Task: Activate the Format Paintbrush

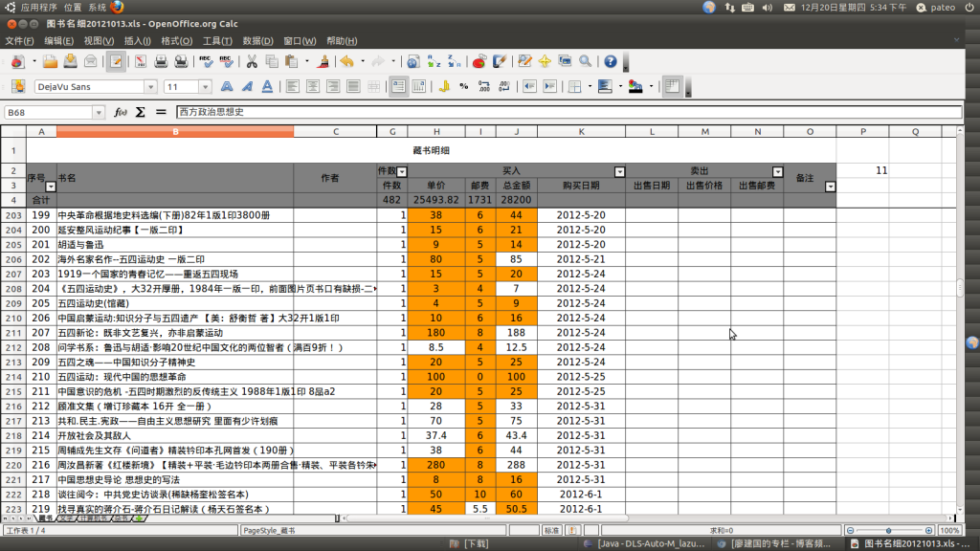Action: (323, 61)
